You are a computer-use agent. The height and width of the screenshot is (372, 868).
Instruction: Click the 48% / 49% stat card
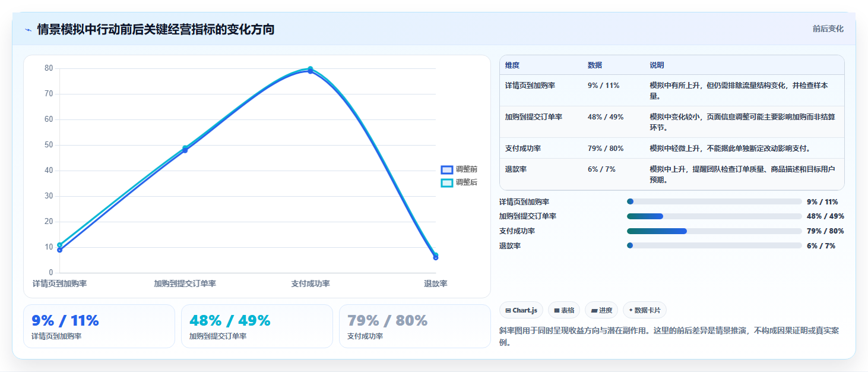[257, 326]
